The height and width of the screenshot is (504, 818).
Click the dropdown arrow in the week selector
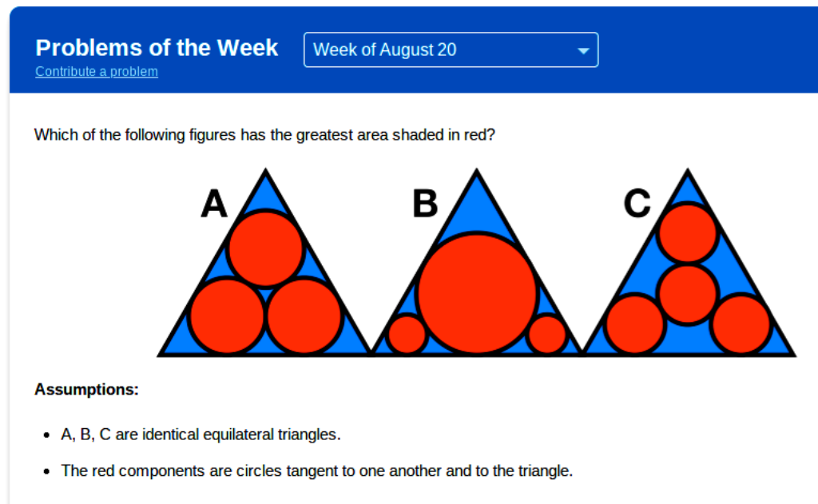[x=583, y=50]
